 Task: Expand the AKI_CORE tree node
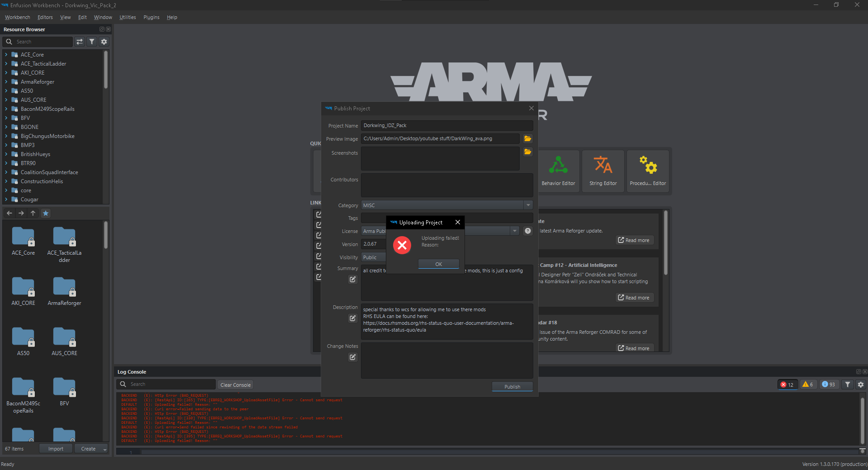click(x=6, y=73)
